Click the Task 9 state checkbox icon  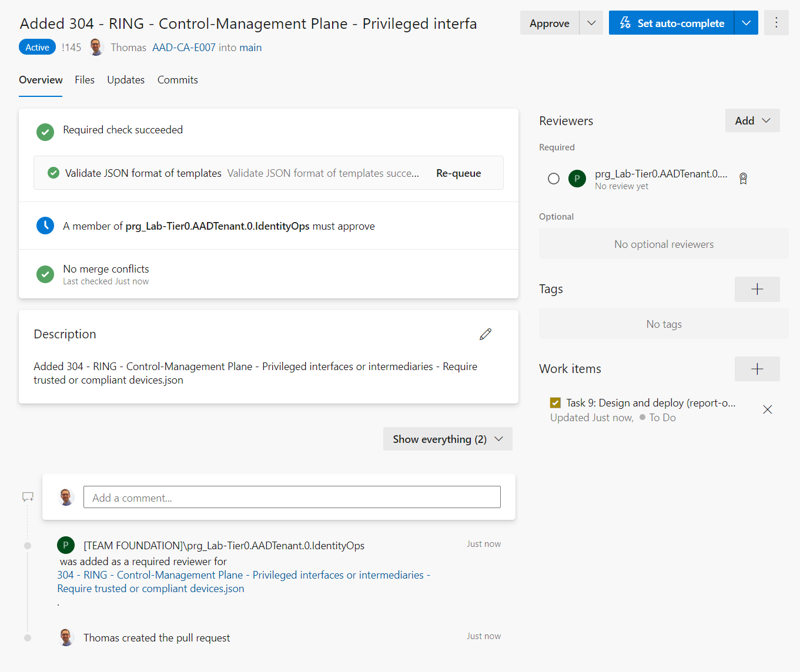(555, 402)
